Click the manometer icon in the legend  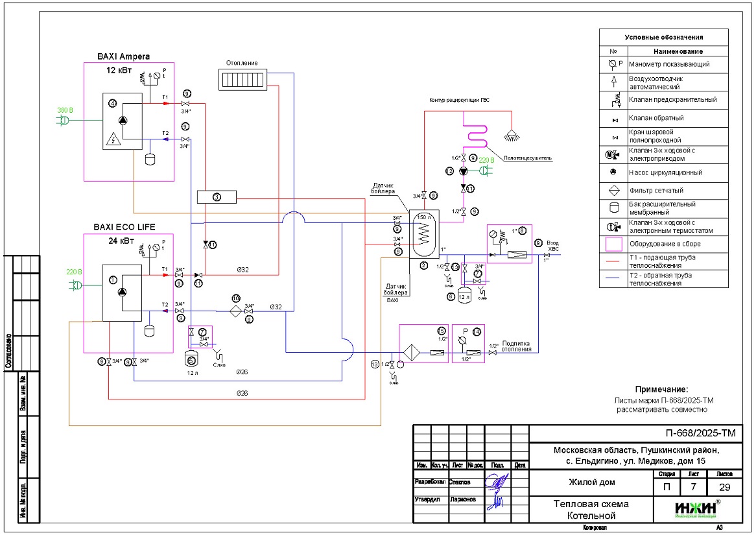point(613,64)
